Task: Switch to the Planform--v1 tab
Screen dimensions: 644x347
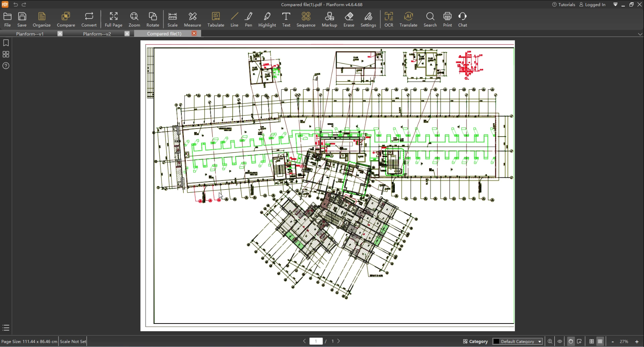Action: pyautogui.click(x=30, y=34)
